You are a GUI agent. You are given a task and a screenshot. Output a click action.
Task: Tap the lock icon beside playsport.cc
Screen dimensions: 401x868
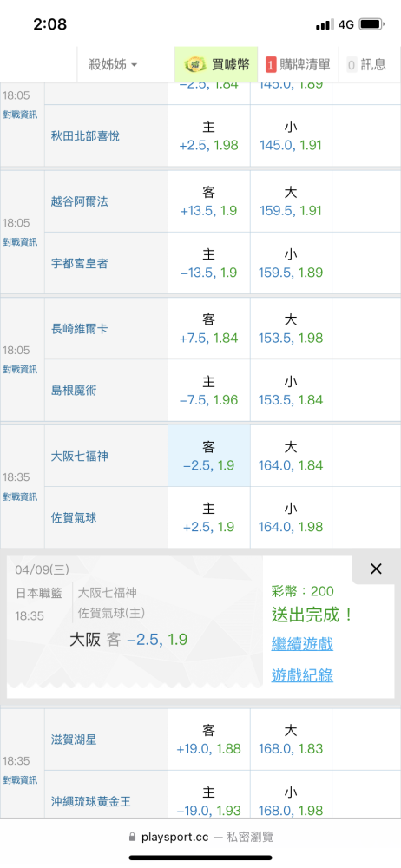[132, 837]
